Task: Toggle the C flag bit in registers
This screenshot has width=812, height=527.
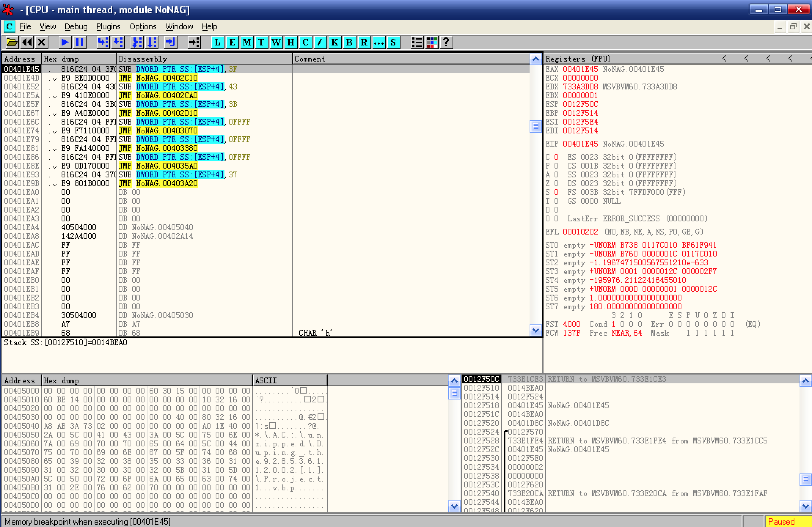Action: click(556, 157)
